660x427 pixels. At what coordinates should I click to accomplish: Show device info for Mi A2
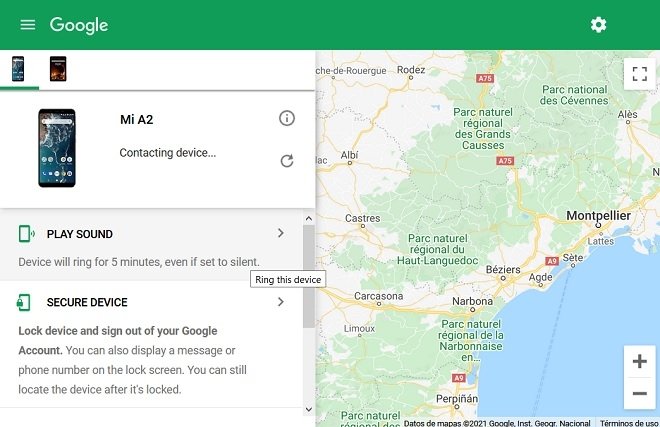287,118
